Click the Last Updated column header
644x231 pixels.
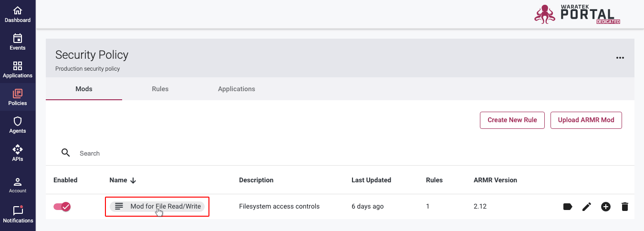(371, 180)
